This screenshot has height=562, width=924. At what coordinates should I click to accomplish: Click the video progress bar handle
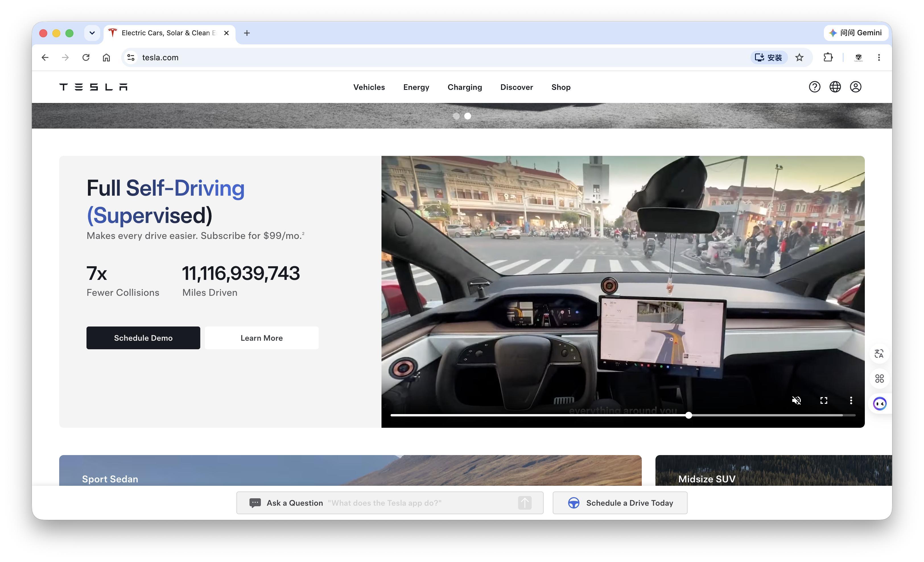click(688, 416)
